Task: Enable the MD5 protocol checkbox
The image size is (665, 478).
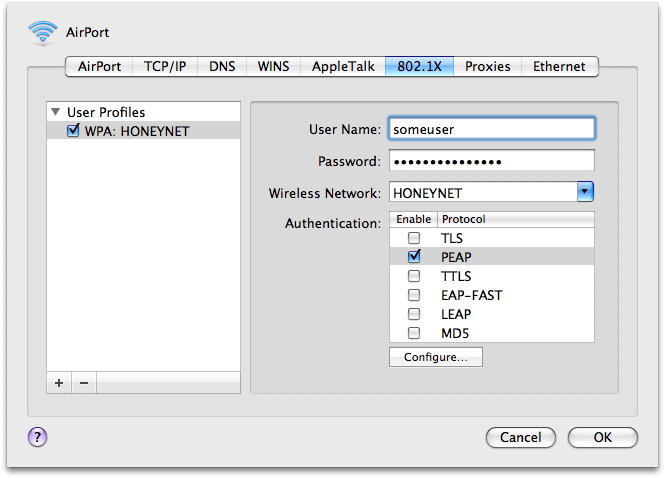Action: click(x=414, y=333)
